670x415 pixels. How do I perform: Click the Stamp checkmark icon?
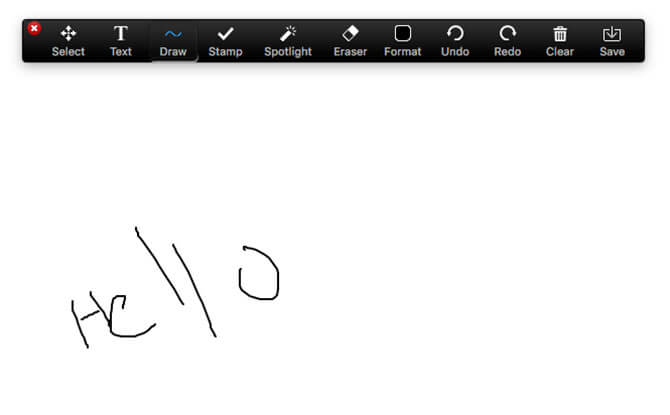pyautogui.click(x=225, y=34)
